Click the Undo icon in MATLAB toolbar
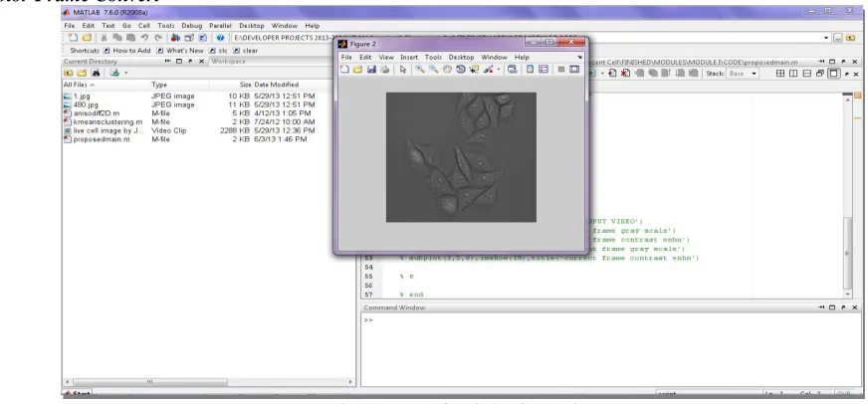 144,38
